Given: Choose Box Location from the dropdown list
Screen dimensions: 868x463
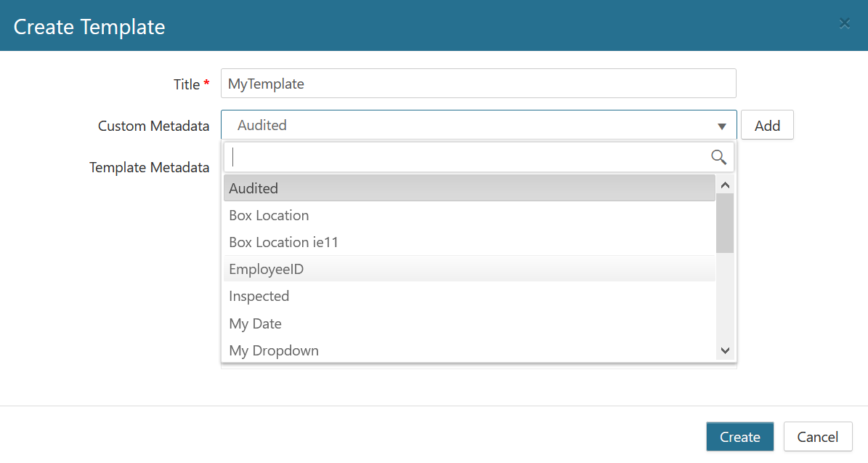Looking at the screenshot, I should [469, 215].
